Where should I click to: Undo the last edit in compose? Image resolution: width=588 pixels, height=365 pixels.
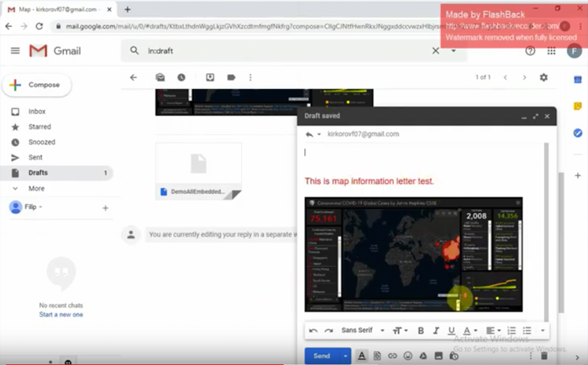click(x=313, y=331)
